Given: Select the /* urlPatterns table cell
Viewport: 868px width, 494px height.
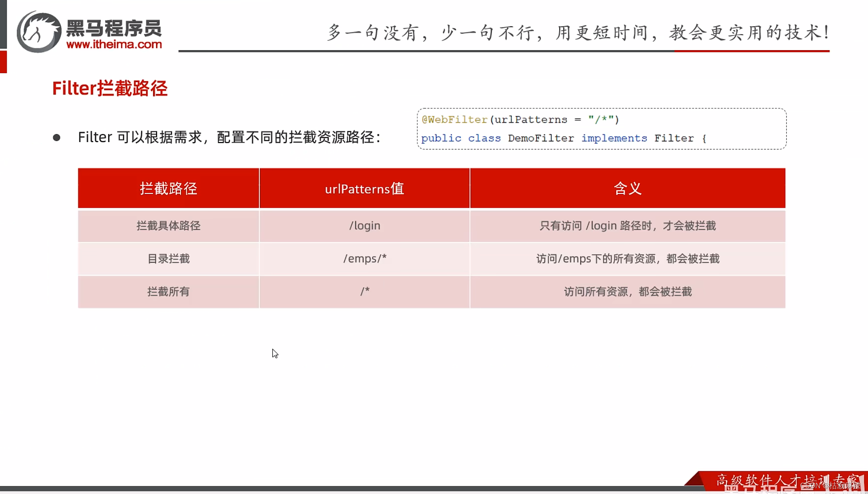Looking at the screenshot, I should pyautogui.click(x=365, y=292).
